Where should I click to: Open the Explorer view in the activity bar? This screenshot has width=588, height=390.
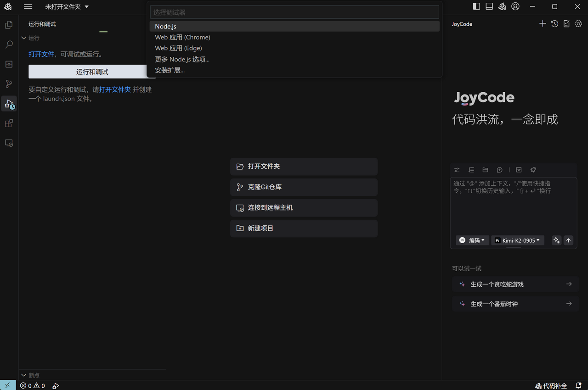(8, 25)
